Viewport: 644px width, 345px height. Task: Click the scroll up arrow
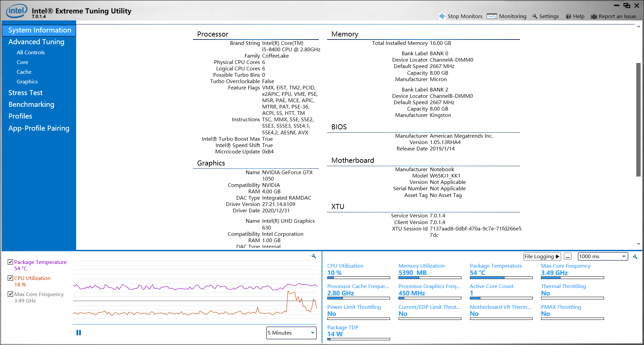click(638, 26)
